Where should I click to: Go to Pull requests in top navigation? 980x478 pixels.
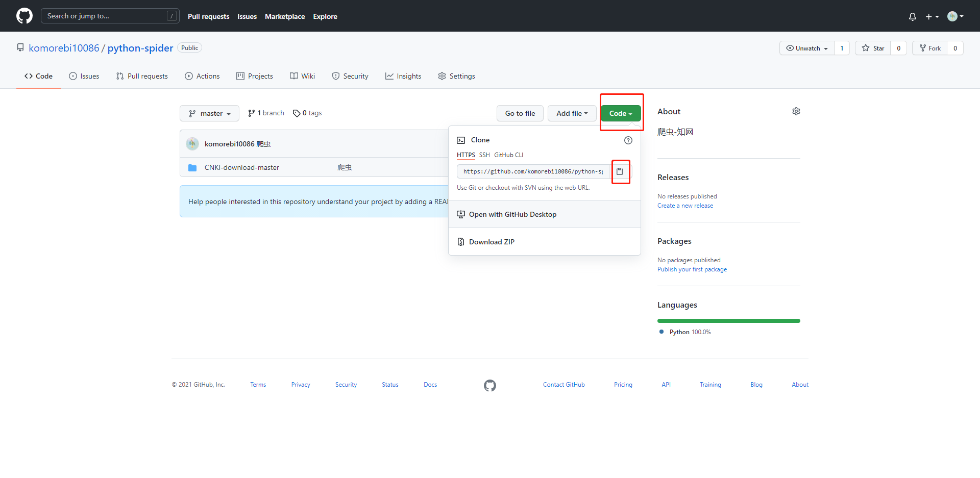click(x=208, y=16)
